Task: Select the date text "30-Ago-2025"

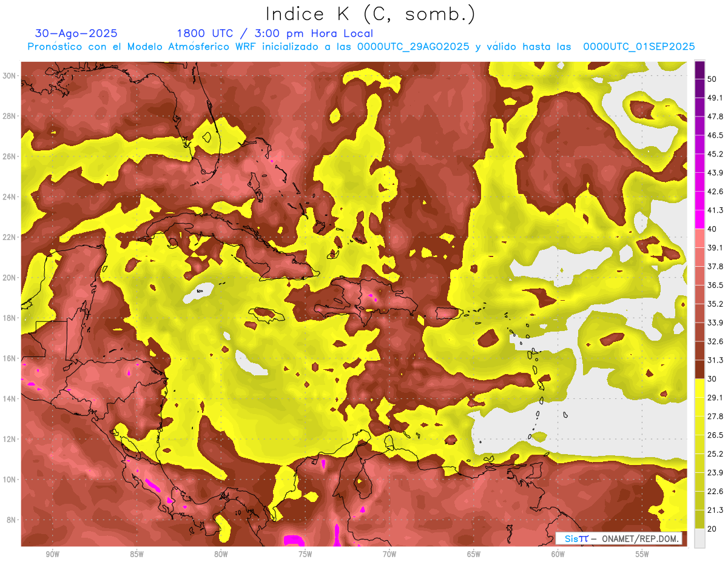Action: pos(76,33)
